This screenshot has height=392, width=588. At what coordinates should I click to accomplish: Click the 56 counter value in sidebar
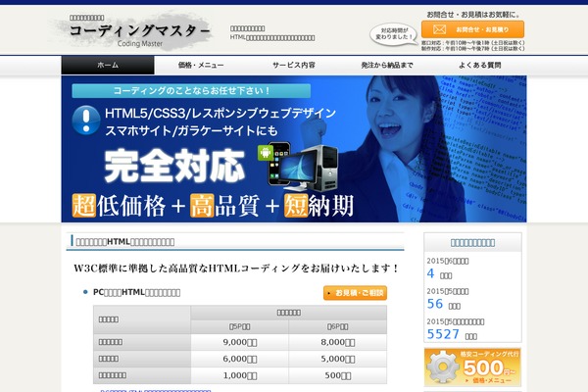[435, 304]
